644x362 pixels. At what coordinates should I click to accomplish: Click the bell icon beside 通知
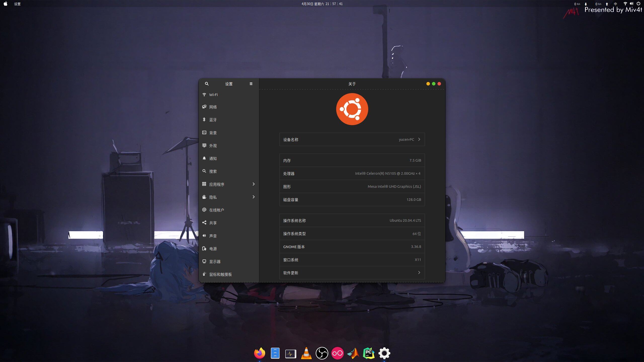[x=204, y=158]
